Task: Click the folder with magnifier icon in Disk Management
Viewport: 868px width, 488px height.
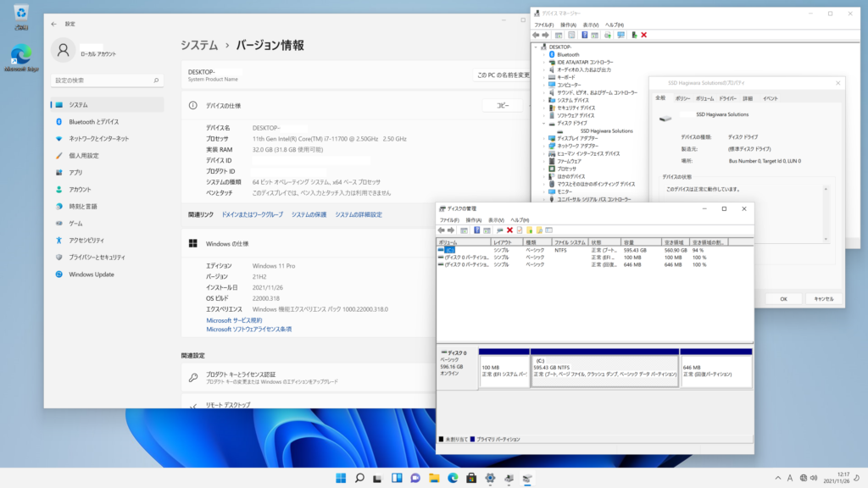Action: click(x=539, y=230)
